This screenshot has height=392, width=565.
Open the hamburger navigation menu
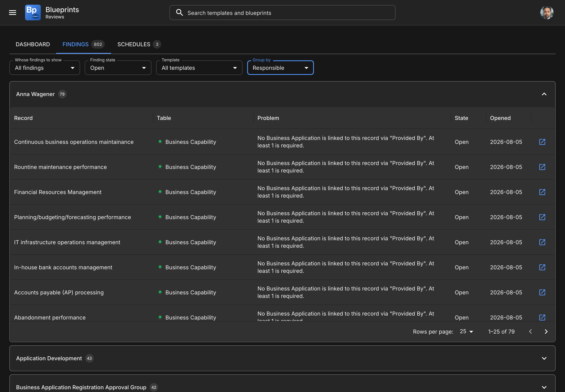pyautogui.click(x=13, y=13)
